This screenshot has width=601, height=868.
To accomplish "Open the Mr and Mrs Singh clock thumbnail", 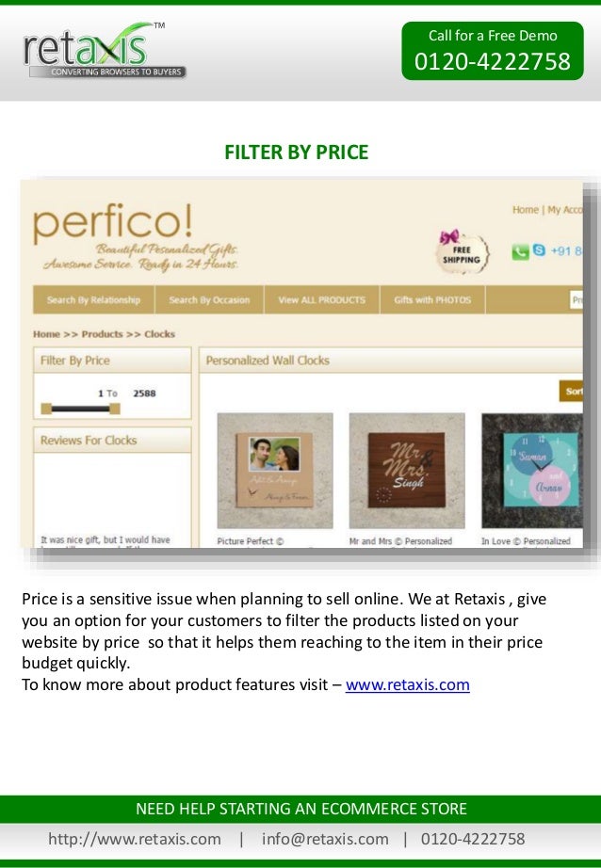I will [x=407, y=471].
